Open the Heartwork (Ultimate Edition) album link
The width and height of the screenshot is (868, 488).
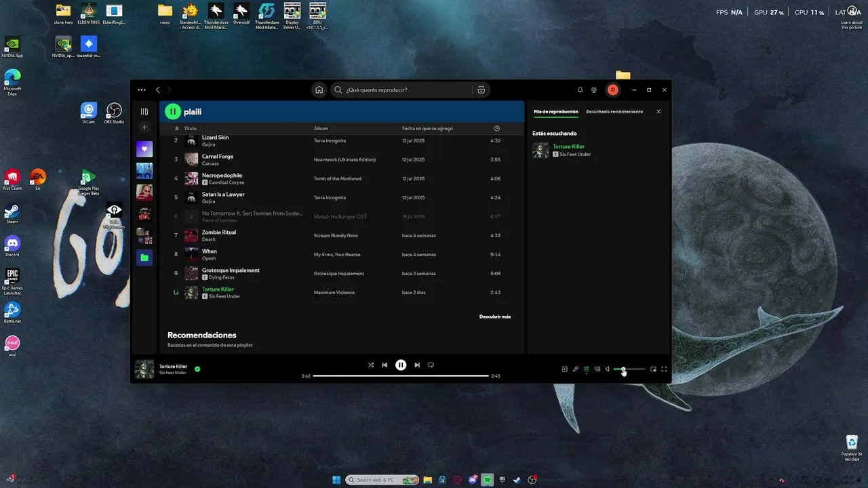(x=344, y=159)
